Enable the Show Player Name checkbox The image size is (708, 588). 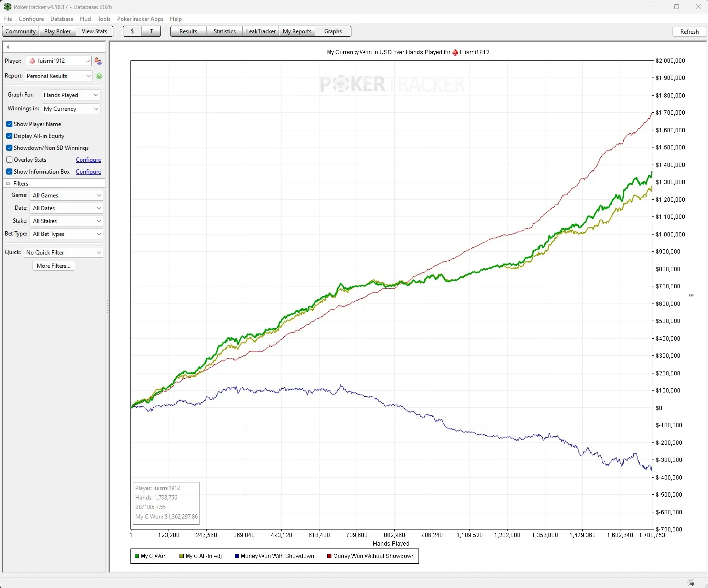pos(9,124)
